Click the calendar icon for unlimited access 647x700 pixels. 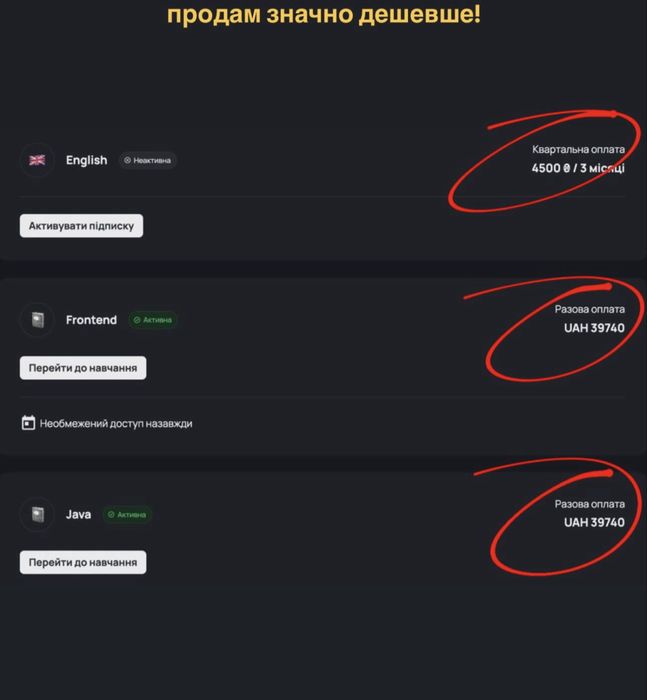pyautogui.click(x=29, y=423)
